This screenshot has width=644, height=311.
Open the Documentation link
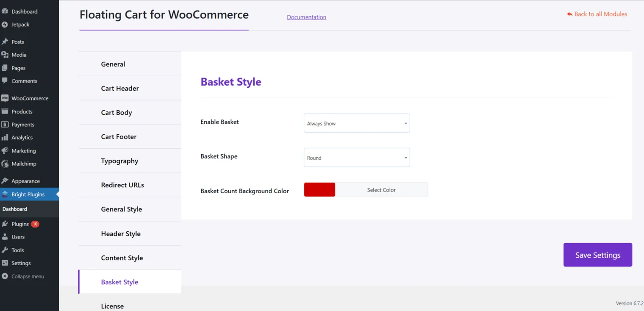[x=306, y=17]
